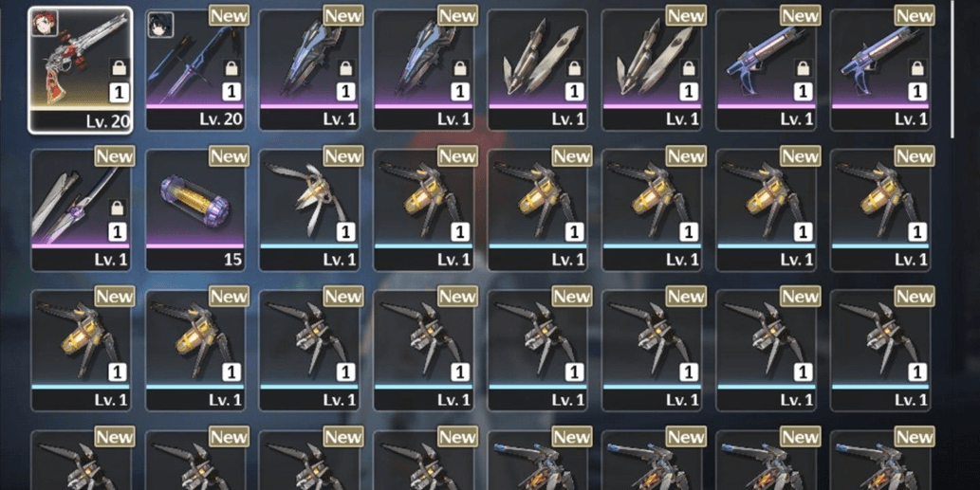Select the gray claw weapon ending the third row
This screenshot has width=980, height=490.
point(880,350)
